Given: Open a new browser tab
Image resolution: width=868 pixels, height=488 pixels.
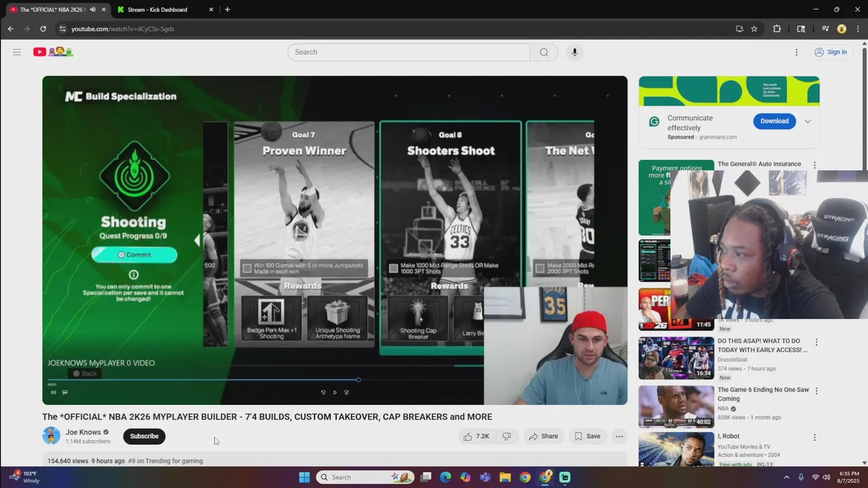Looking at the screenshot, I should tap(227, 9).
